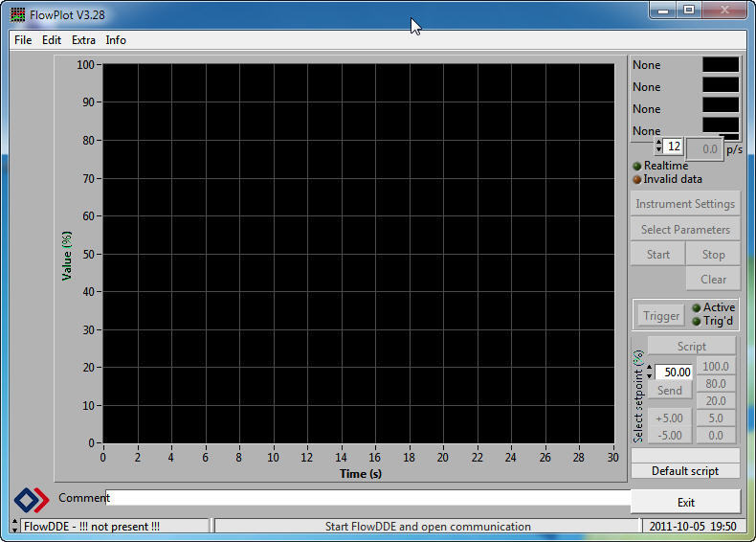Open the Info menu

click(x=116, y=40)
